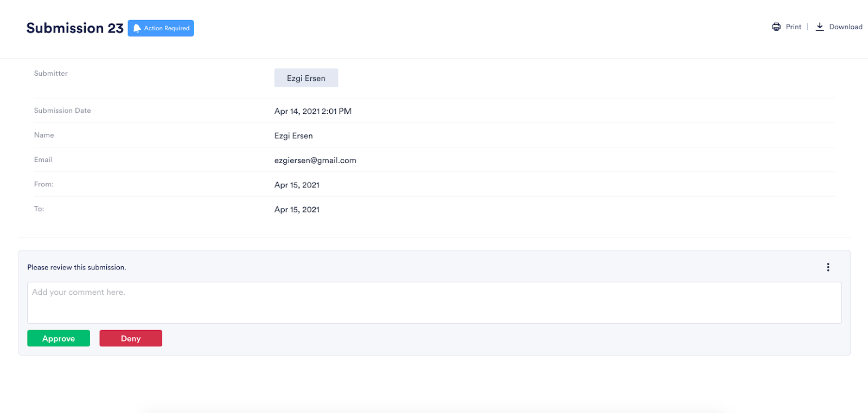Click the printer icon
Screen dimensions: 868x413
[776, 27]
